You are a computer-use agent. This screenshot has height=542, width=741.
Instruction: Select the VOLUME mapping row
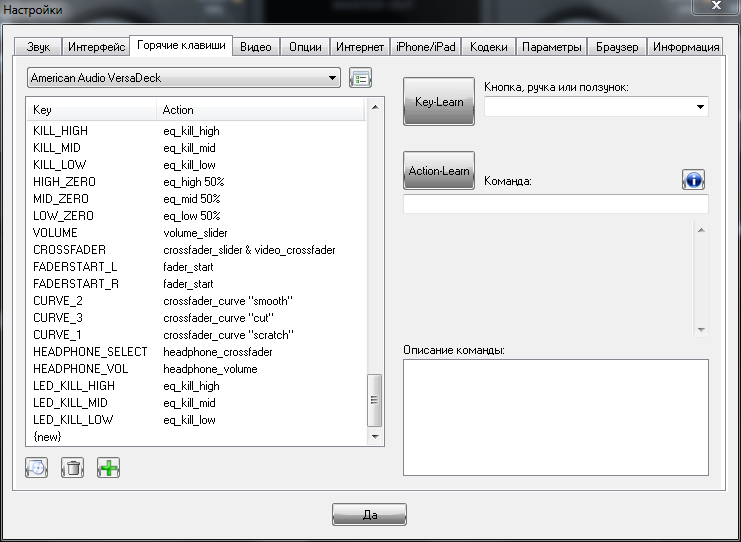[x=196, y=233]
